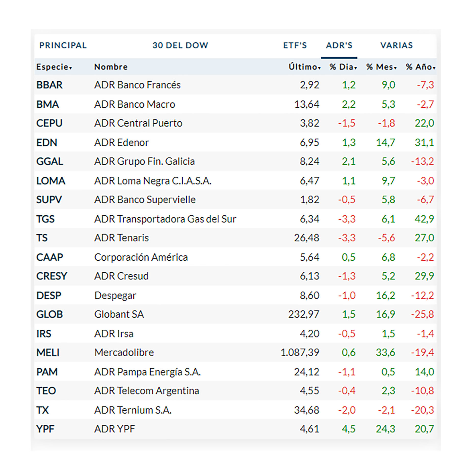The image size is (470, 476).
Task: Select the IRS ticker
Action: (x=44, y=334)
